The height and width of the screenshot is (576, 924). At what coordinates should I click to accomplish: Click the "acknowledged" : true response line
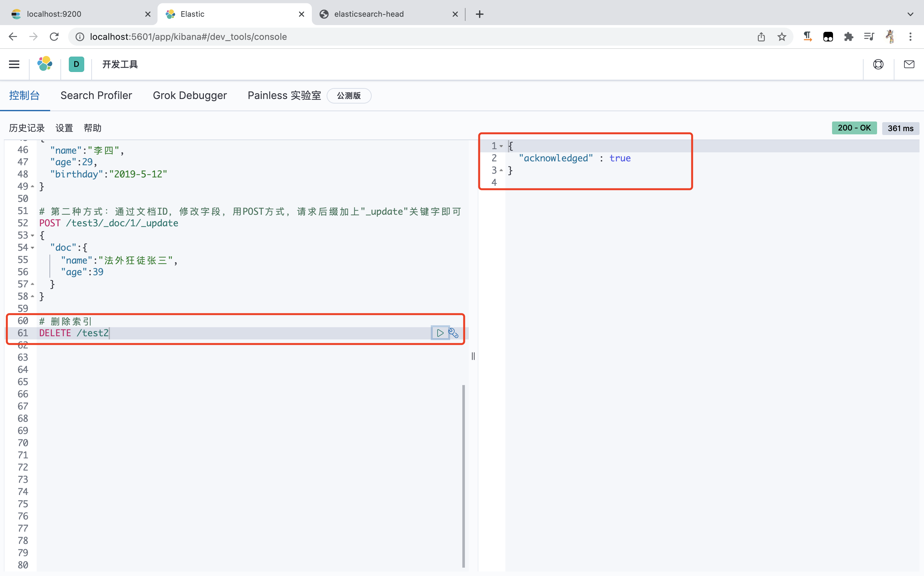coord(575,158)
